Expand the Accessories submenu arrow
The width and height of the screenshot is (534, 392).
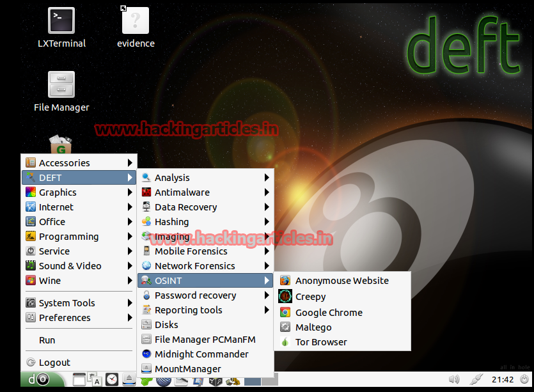click(x=130, y=163)
